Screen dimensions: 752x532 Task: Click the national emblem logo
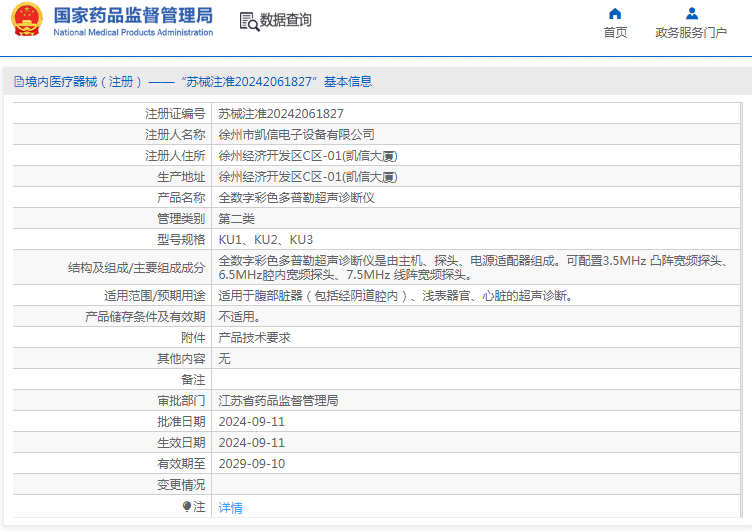tap(26, 20)
